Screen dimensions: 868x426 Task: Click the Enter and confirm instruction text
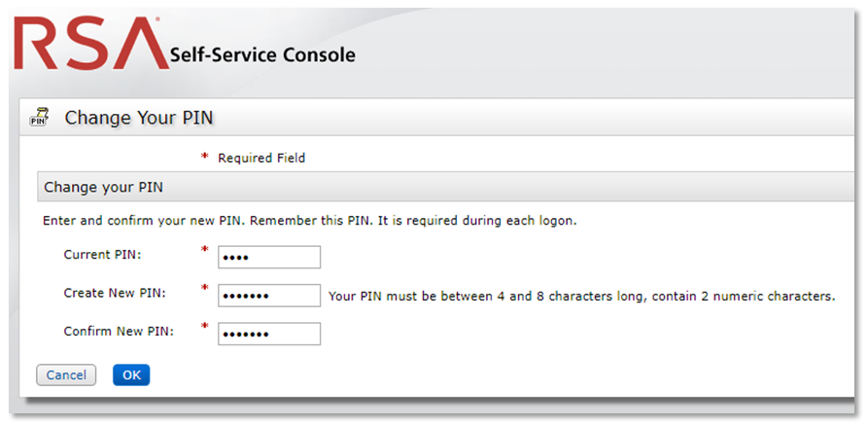(310, 221)
